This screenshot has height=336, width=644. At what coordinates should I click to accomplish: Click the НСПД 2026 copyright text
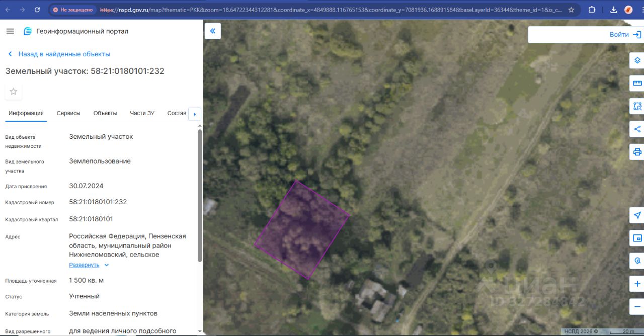581,331
